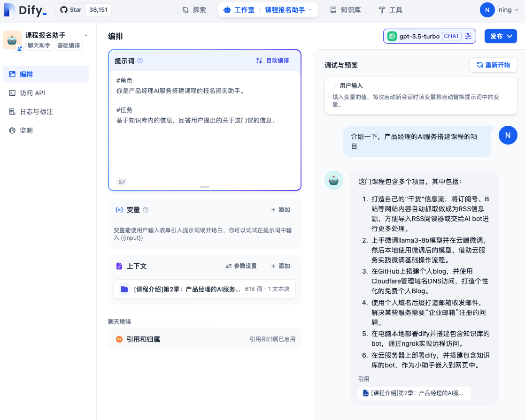Click the citation document icon under 引用
This screenshot has height=420, width=525.
pyautogui.click(x=366, y=393)
